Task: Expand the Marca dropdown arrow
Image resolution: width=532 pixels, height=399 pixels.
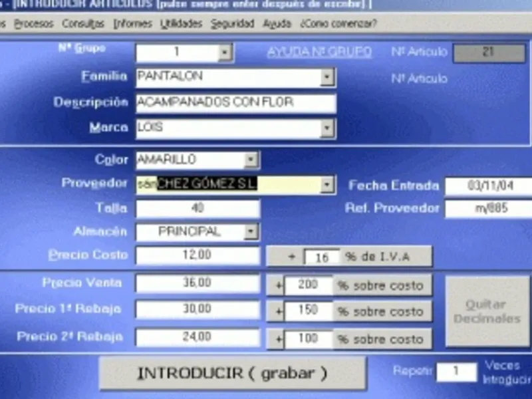Action: pyautogui.click(x=327, y=128)
